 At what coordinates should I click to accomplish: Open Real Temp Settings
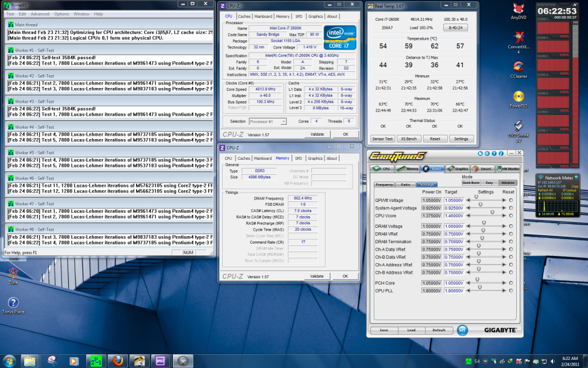pyautogui.click(x=461, y=139)
